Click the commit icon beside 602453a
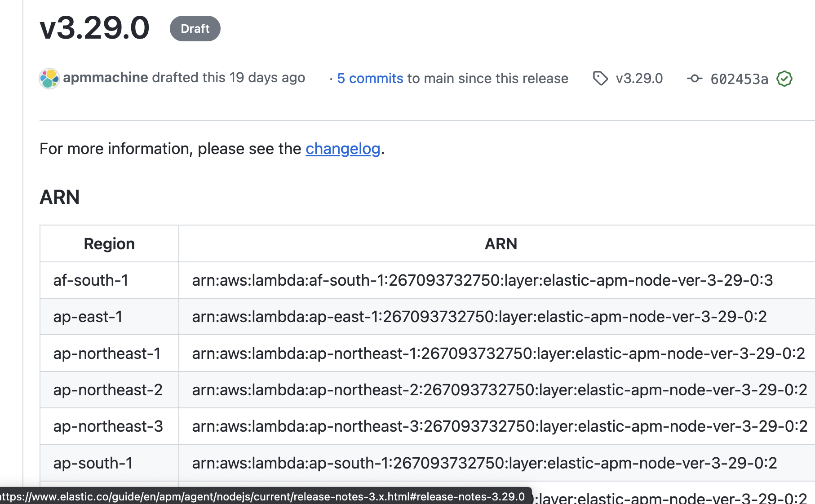The image size is (815, 504). (695, 79)
